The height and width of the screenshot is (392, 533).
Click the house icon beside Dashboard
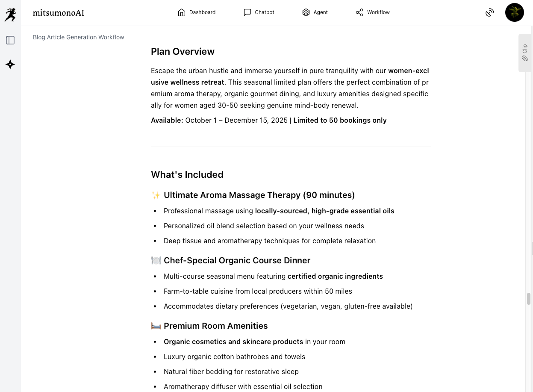pos(182,12)
